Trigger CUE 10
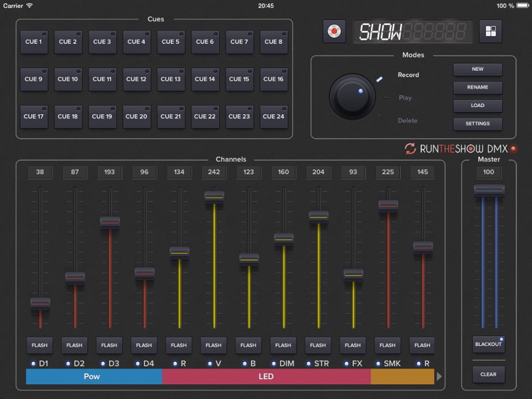This screenshot has height=399, width=532. (x=68, y=79)
